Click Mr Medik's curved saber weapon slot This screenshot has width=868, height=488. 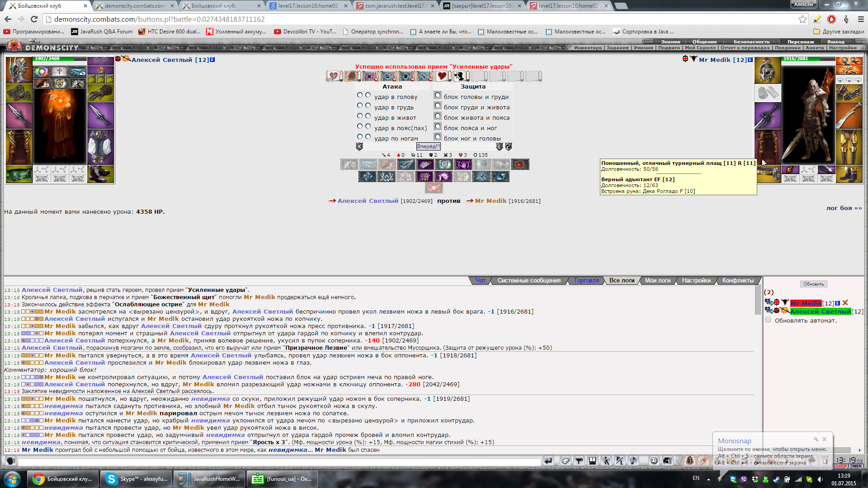point(849,115)
